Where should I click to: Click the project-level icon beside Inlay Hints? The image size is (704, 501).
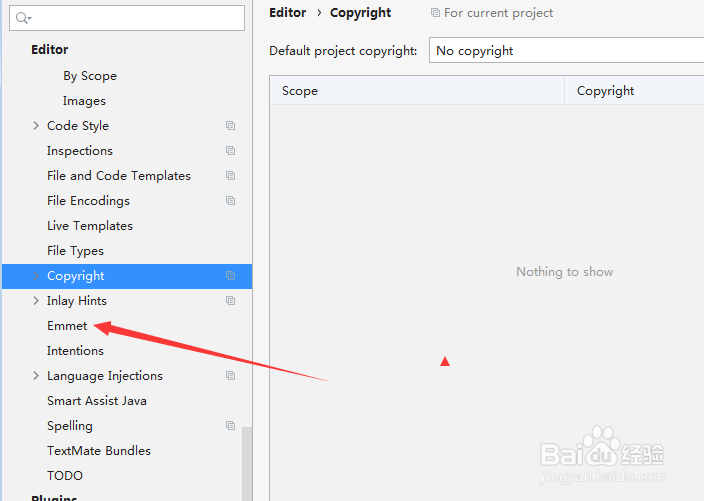(230, 301)
